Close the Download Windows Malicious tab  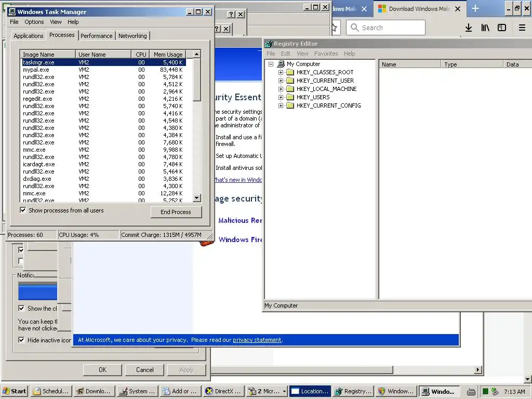coord(458,9)
